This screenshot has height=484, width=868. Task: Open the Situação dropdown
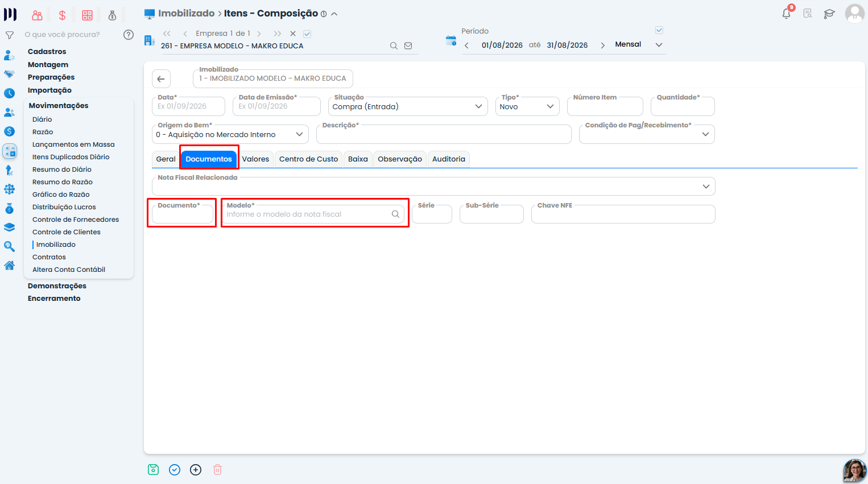408,106
